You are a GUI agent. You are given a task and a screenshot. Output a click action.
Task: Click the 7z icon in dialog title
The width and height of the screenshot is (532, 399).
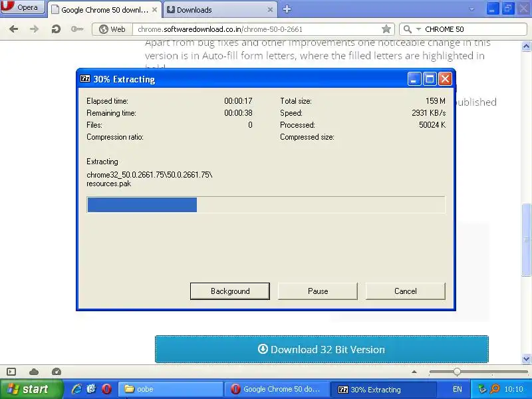(85, 78)
